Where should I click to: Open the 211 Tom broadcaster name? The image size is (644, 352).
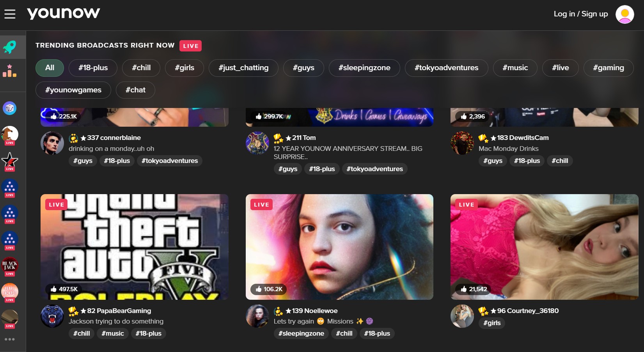tap(301, 138)
